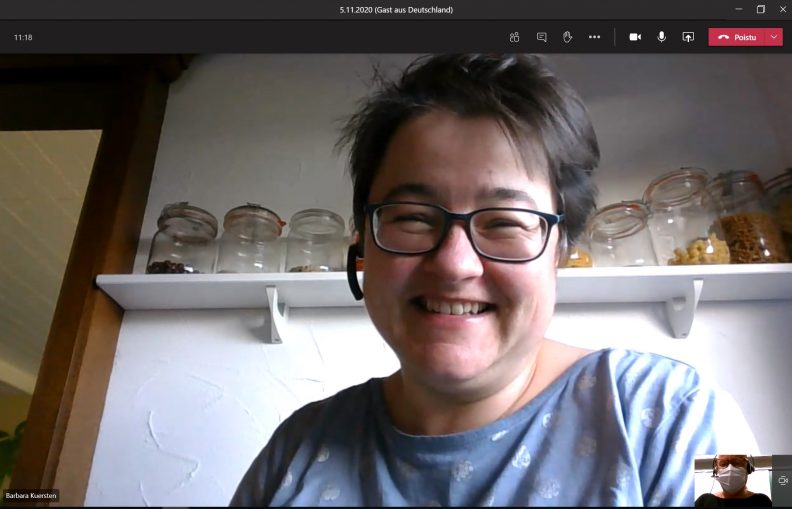Minimize the meeting window
Image resolution: width=792 pixels, height=509 pixels.
pos(736,9)
